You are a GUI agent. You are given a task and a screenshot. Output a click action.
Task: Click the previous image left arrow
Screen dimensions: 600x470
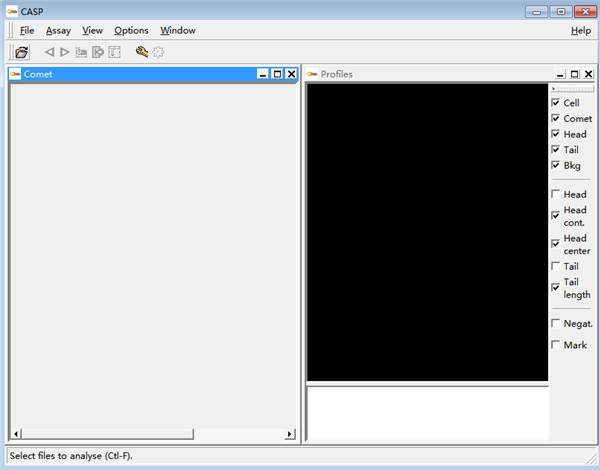tap(49, 52)
